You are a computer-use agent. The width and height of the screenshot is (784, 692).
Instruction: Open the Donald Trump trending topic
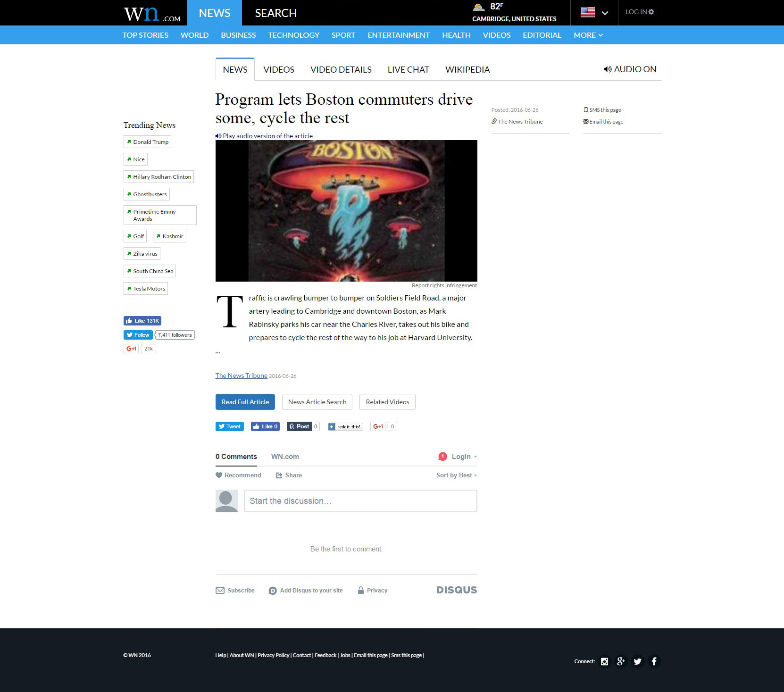click(147, 142)
